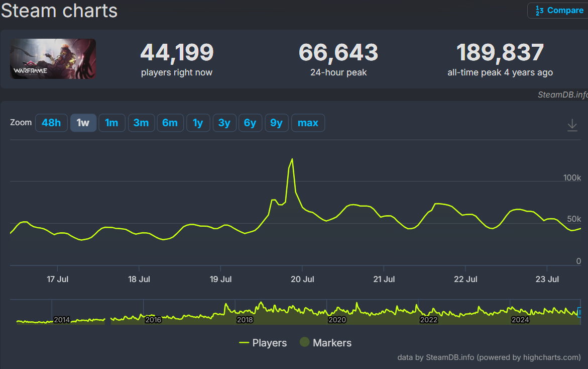Click the 23 Jul axis label
588x369 pixels.
(x=547, y=280)
